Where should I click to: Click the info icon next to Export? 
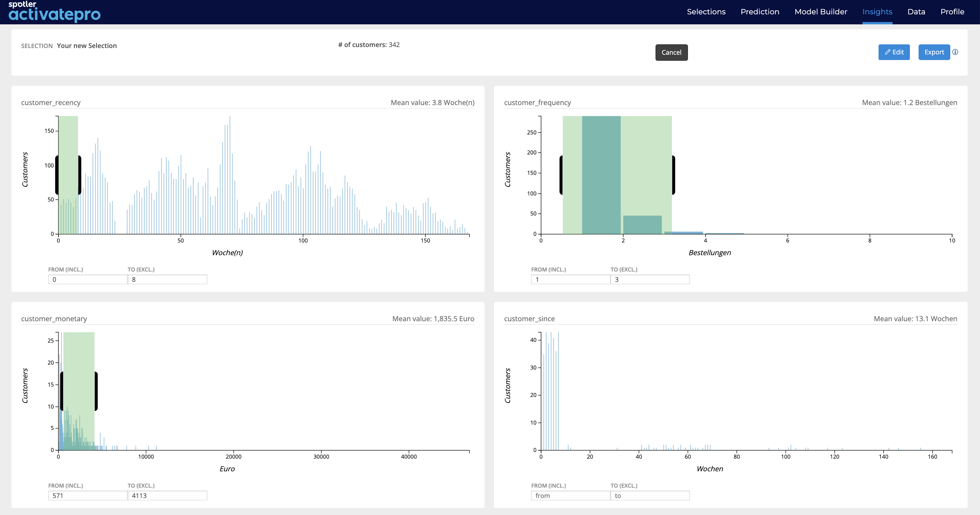(955, 52)
